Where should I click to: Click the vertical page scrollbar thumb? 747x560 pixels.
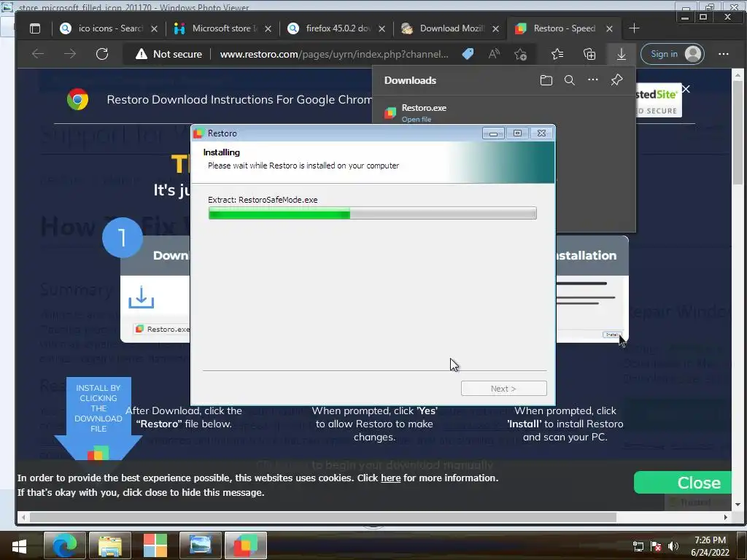738,133
